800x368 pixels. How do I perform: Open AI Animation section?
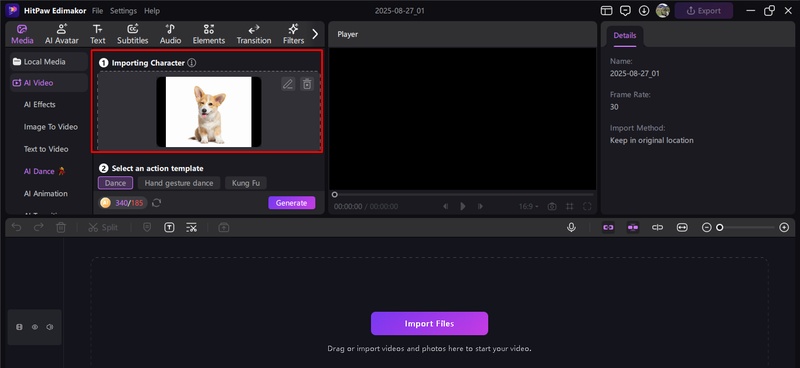coord(45,193)
